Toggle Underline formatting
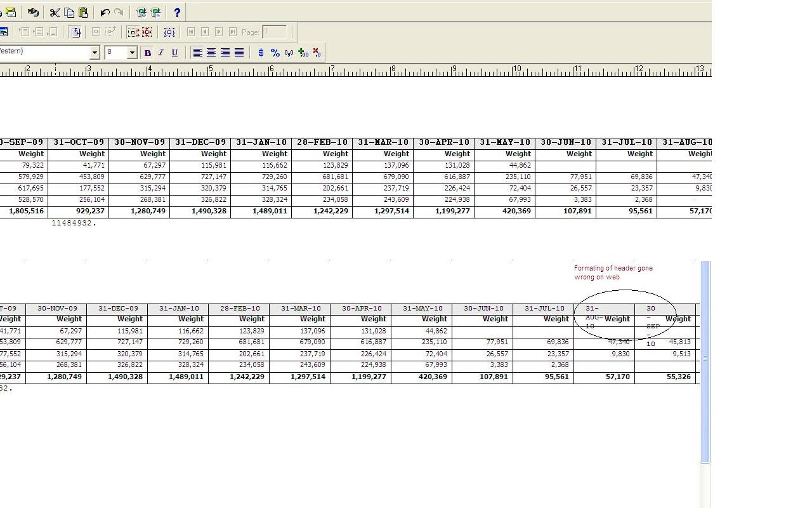 tap(174, 53)
